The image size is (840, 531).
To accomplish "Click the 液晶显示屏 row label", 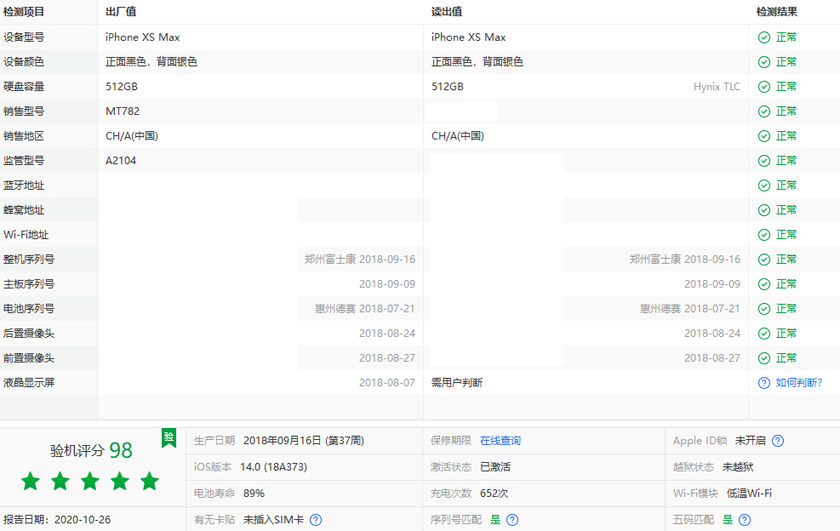I will (29, 383).
